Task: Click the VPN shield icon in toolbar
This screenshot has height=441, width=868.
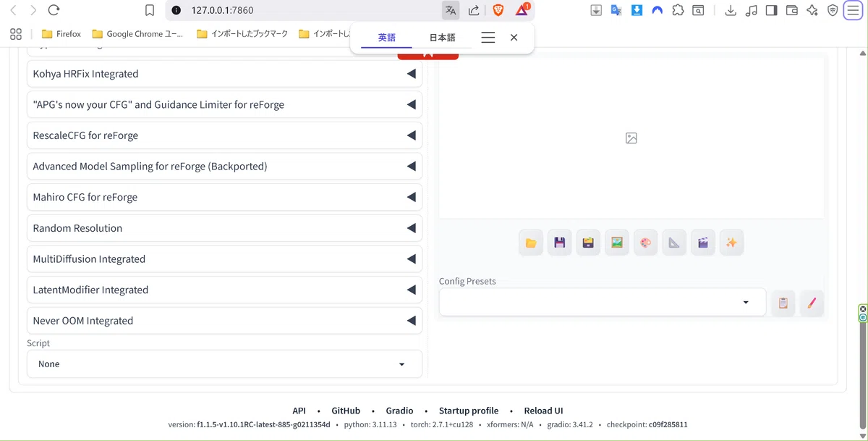Action: click(x=833, y=10)
